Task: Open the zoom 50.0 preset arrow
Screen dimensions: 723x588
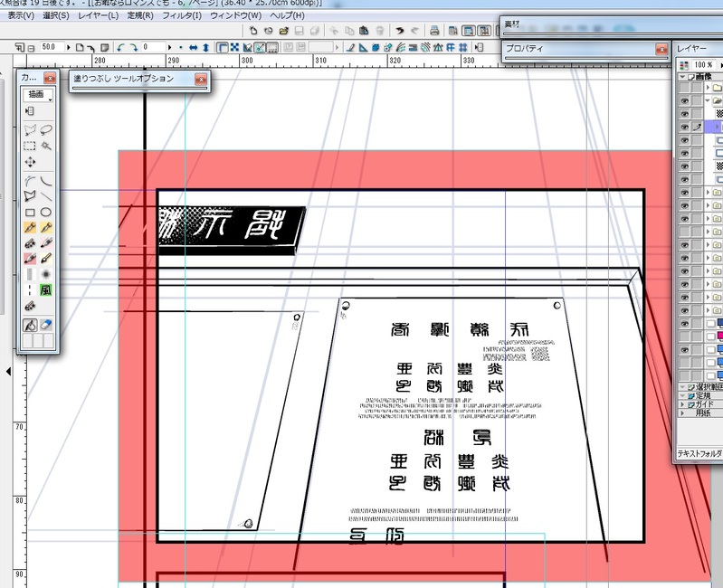Action: point(69,47)
